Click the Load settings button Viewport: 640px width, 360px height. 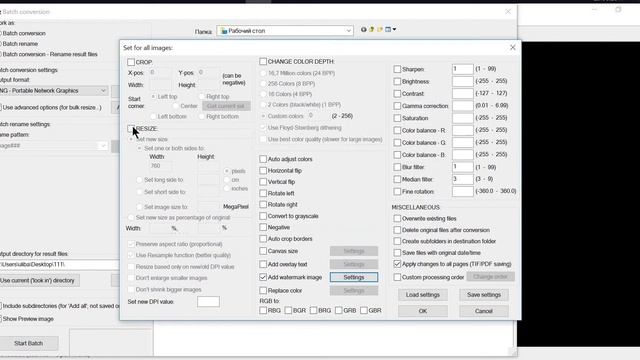[423, 295]
